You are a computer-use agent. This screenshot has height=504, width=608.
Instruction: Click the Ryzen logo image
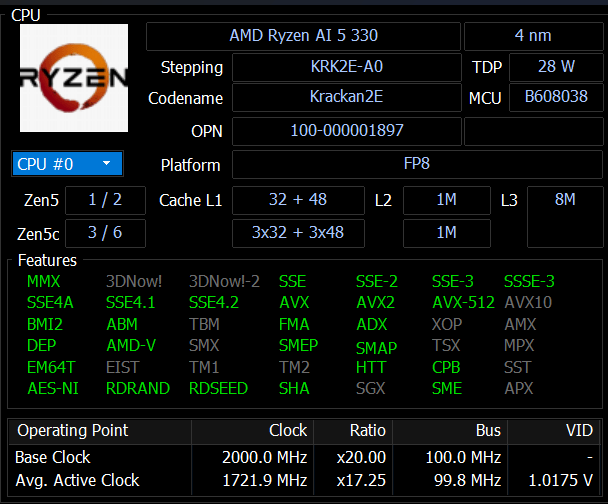(74, 78)
